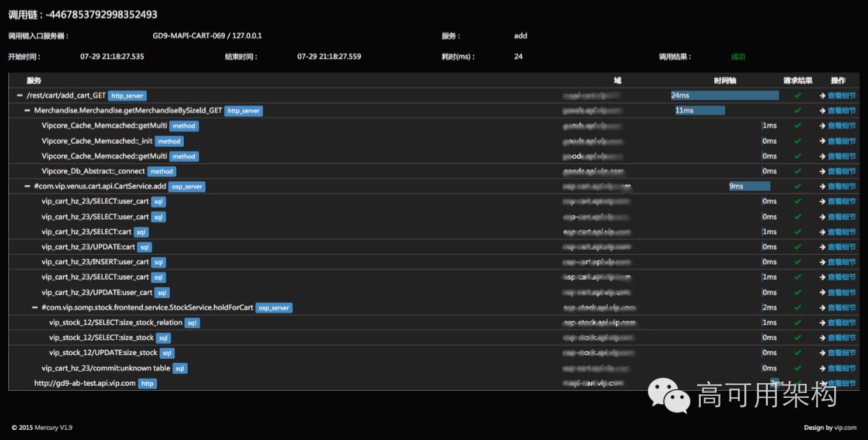The width and height of the screenshot is (868, 440).
Task: Click the green 成功 call result
Action: coord(738,57)
